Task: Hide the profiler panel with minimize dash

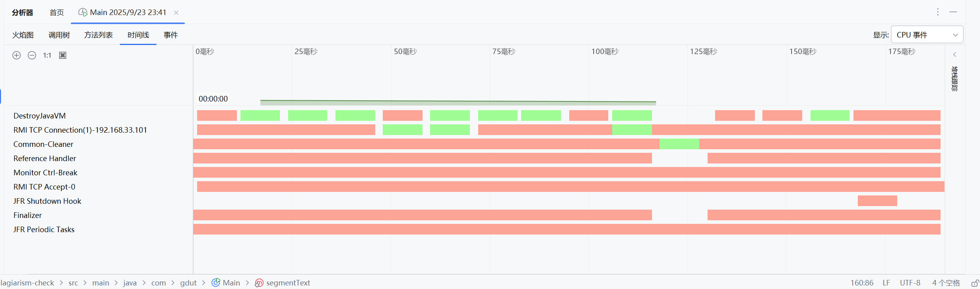Action: coord(953,12)
